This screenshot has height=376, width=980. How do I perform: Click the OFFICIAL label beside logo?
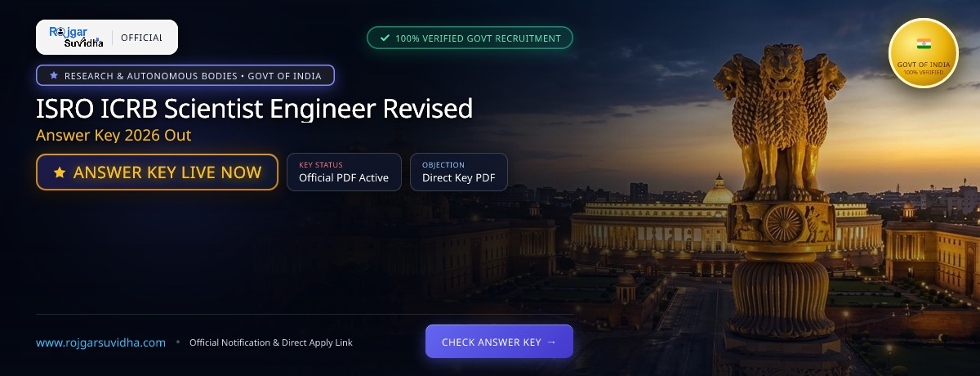point(141,38)
